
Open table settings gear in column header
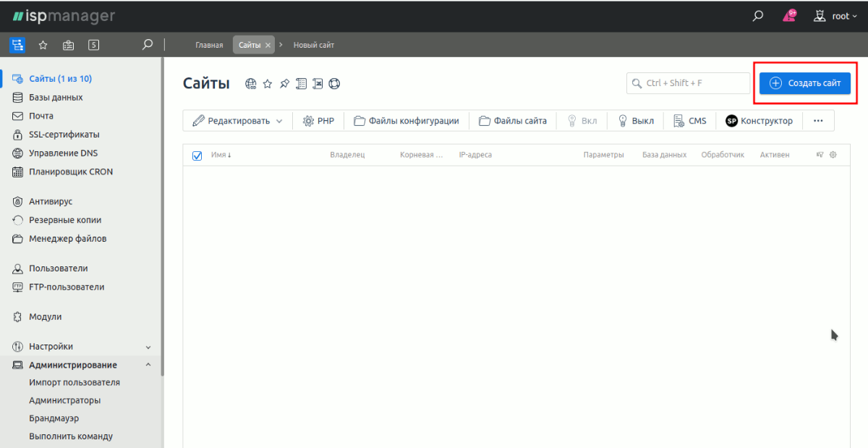[x=833, y=155]
